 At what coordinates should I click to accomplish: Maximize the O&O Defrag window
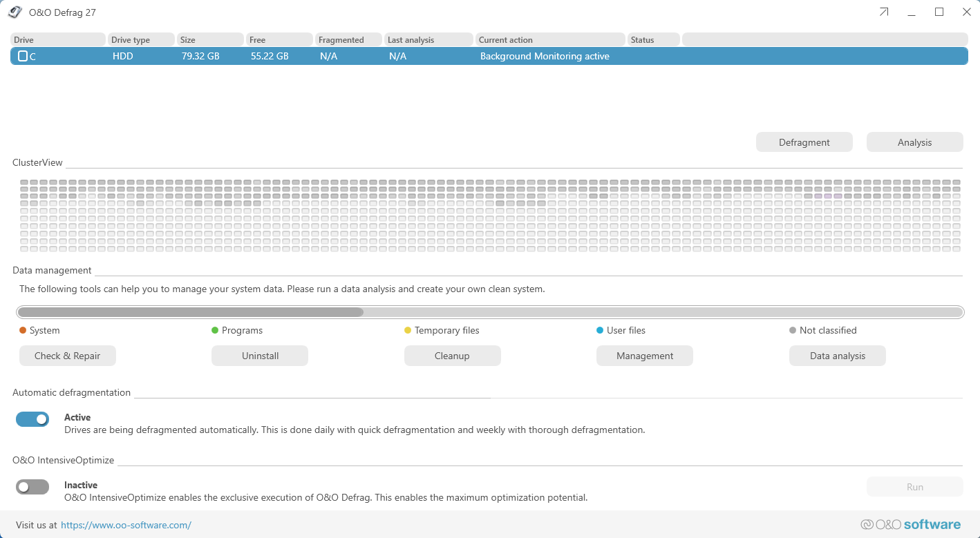pos(939,12)
